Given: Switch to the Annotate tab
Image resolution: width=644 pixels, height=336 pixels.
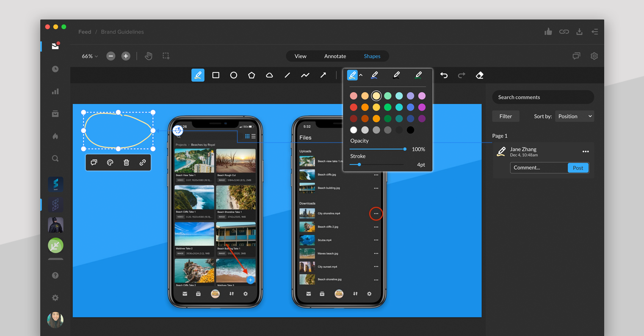Looking at the screenshot, I should 335,56.
